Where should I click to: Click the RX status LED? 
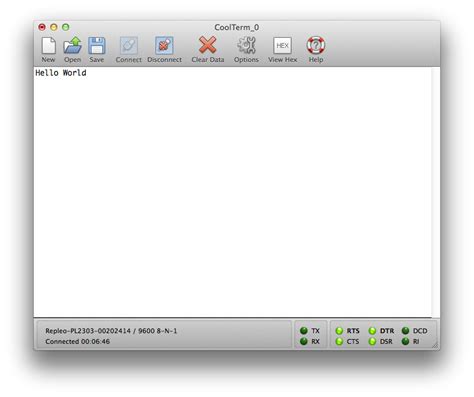pyautogui.click(x=304, y=341)
